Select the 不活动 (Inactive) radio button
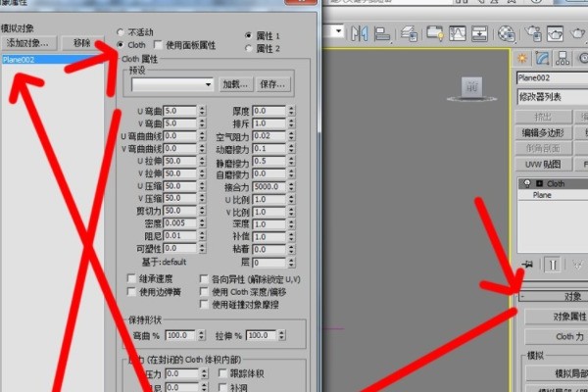The width and height of the screenshot is (588, 392). 121,32
